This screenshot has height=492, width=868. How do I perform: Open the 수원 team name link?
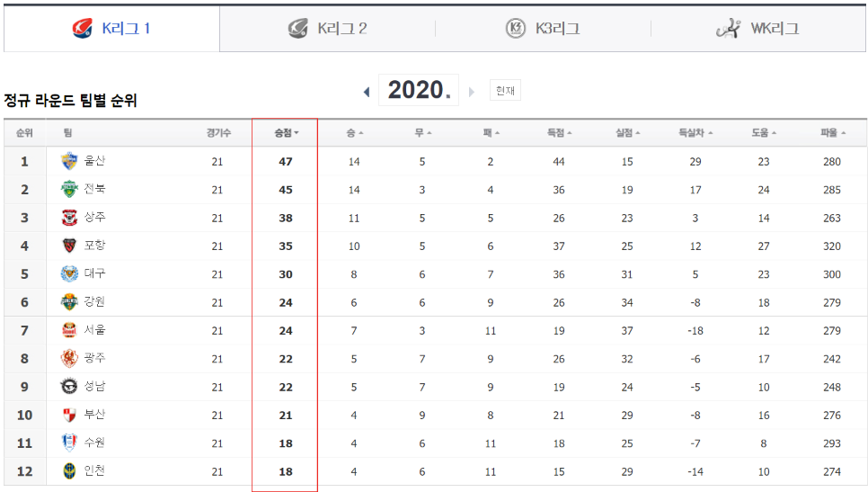(94, 443)
